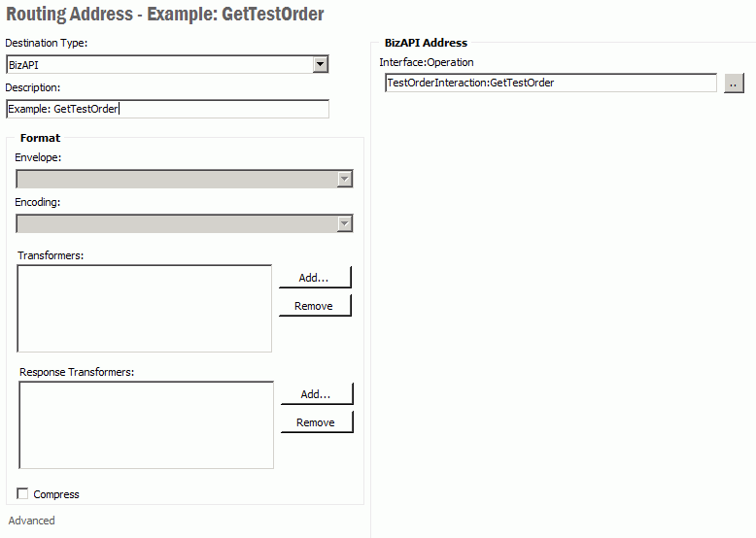Click the Format group heading
Image resolution: width=756 pixels, height=538 pixels.
pos(40,138)
